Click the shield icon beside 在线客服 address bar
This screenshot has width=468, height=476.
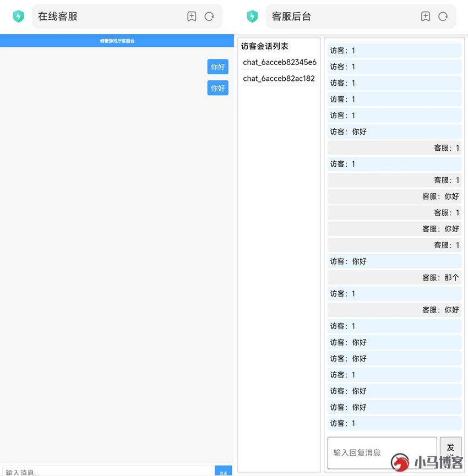tap(19, 17)
